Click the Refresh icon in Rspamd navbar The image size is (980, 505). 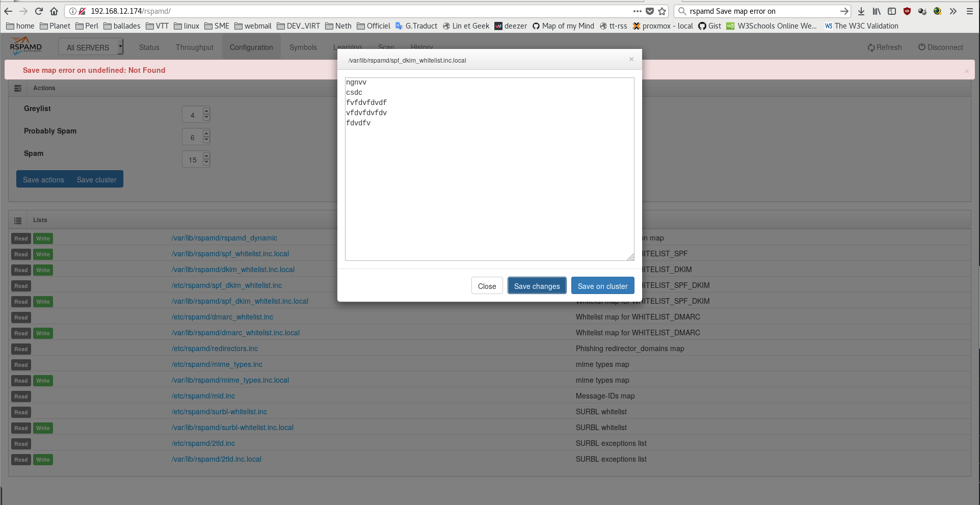pyautogui.click(x=871, y=47)
